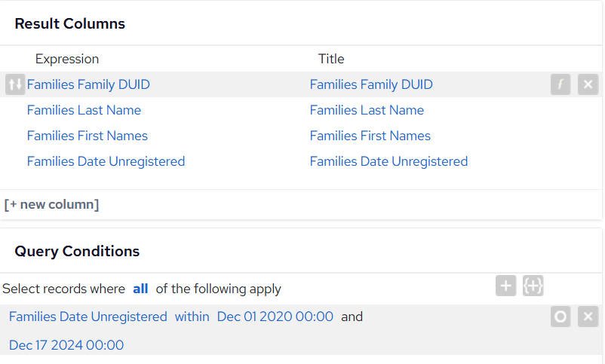Select the Families Date Unregistered condition attribute

(x=88, y=317)
